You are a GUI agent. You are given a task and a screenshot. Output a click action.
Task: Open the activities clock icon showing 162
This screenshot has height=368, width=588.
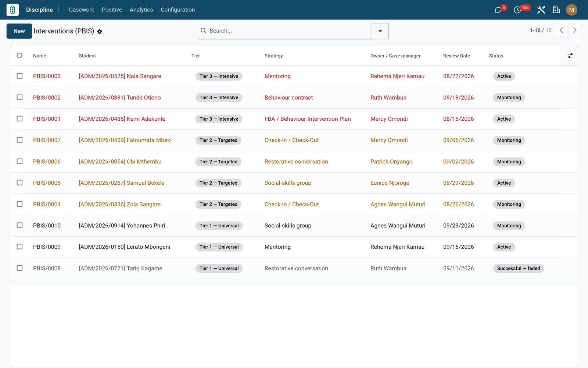(x=517, y=10)
